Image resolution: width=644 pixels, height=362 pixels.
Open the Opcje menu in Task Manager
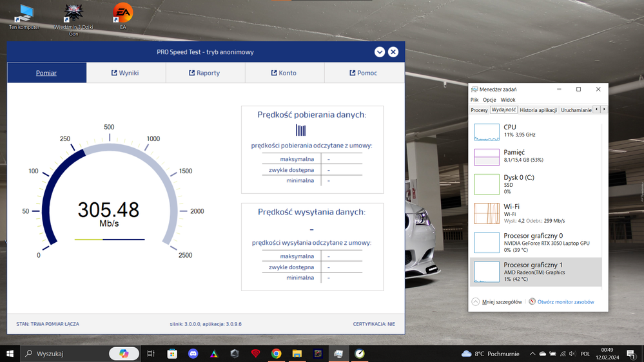489,100
